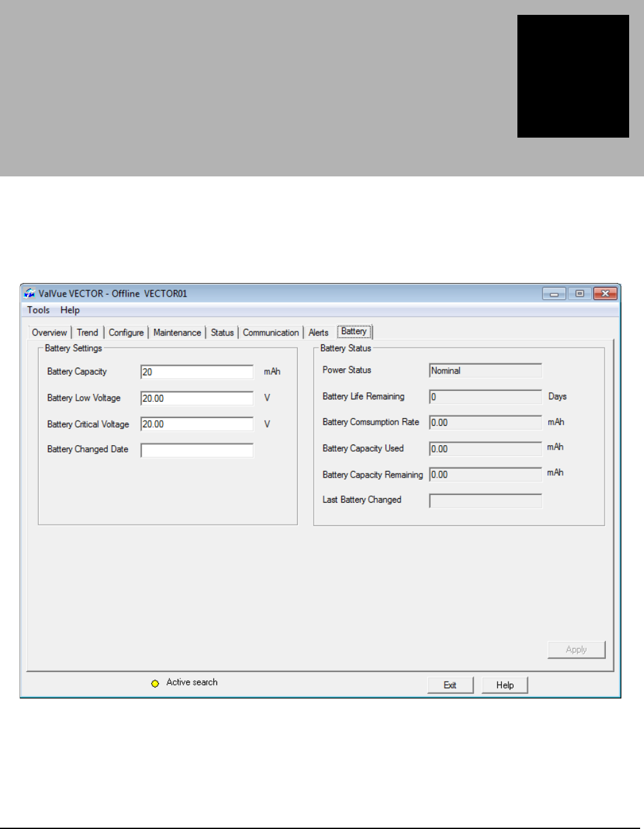
Task: Open the Tools menu
Action: pyautogui.click(x=38, y=310)
